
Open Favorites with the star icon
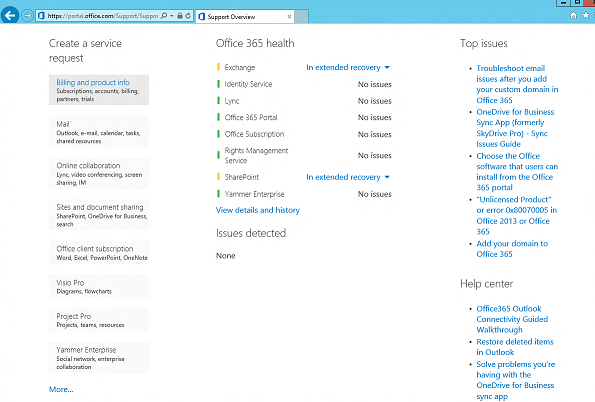tap(586, 15)
